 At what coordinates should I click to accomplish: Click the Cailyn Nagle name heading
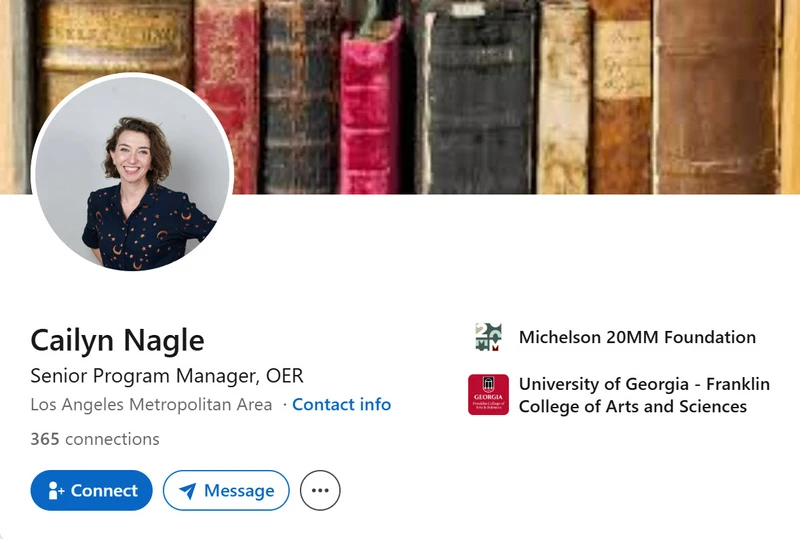(x=117, y=340)
